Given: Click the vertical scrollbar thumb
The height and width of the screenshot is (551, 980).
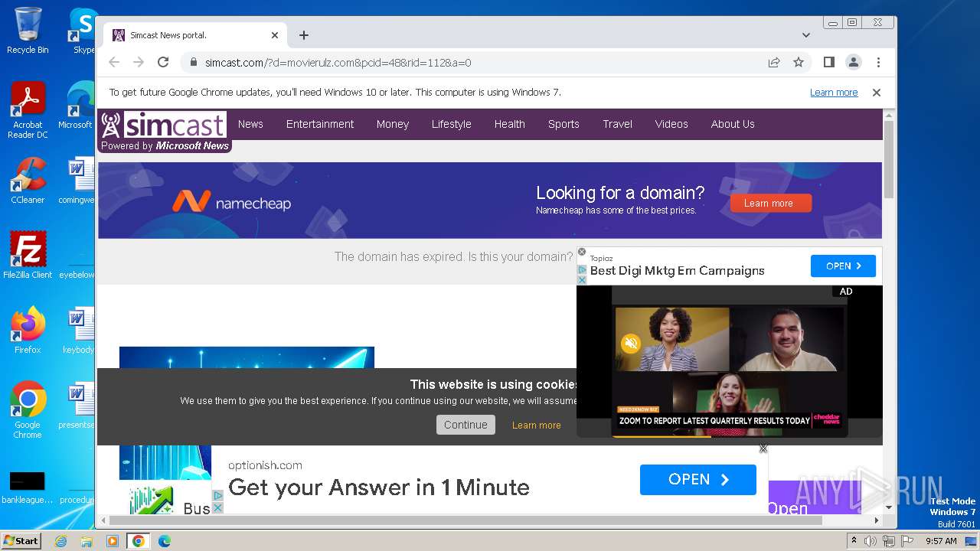Looking at the screenshot, I should (889, 159).
